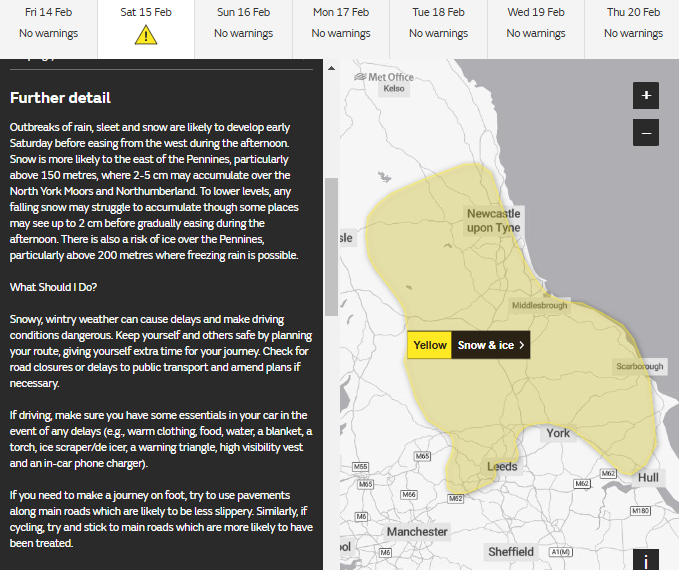The image size is (679, 570).
Task: Switch to the Sun 16 Feb tab
Action: pyautogui.click(x=243, y=29)
